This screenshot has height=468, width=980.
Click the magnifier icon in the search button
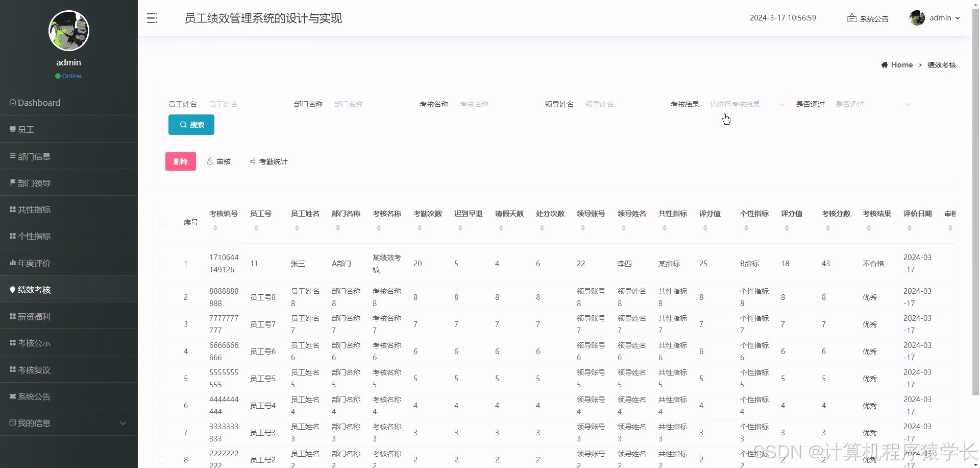point(183,125)
